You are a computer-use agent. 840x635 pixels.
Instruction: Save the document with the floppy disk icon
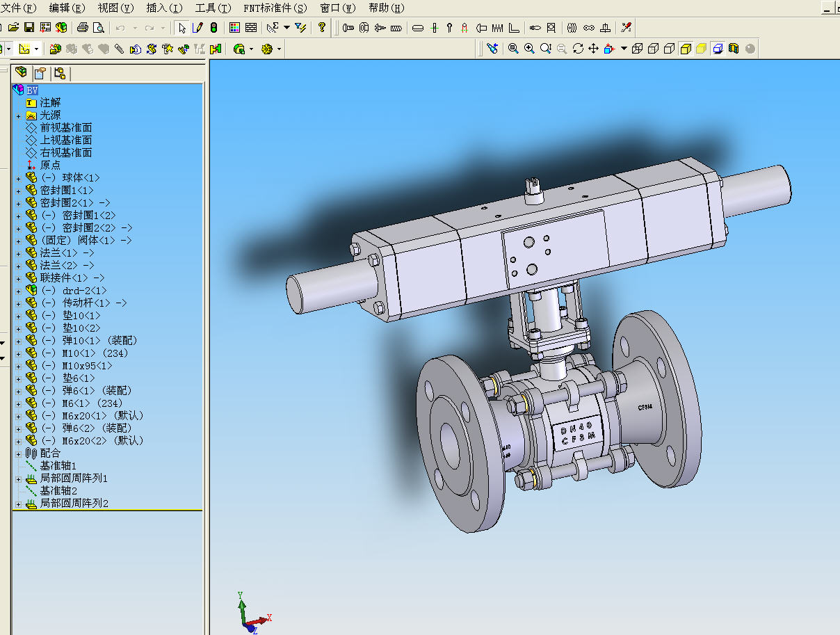pos(29,28)
